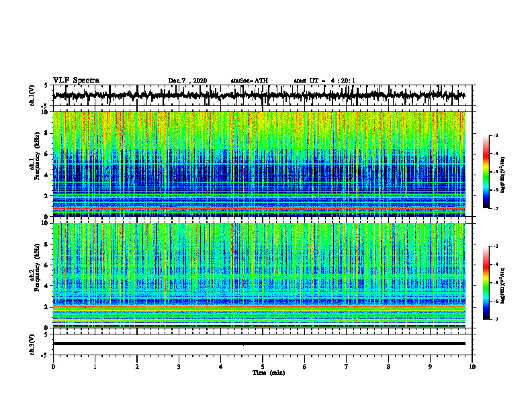Click the "start UT = 4:20:1" label
Image resolution: width=532 pixels, height=411 pixels.
tap(324, 81)
